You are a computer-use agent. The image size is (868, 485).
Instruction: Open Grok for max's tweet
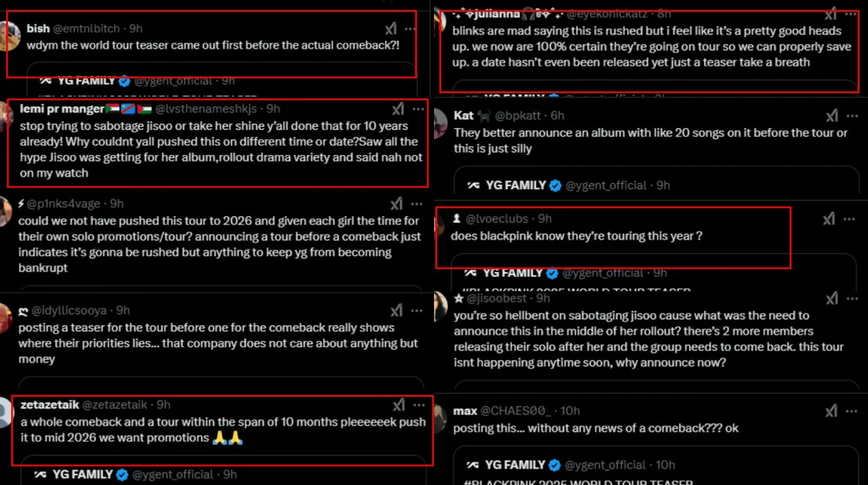pyautogui.click(x=830, y=411)
